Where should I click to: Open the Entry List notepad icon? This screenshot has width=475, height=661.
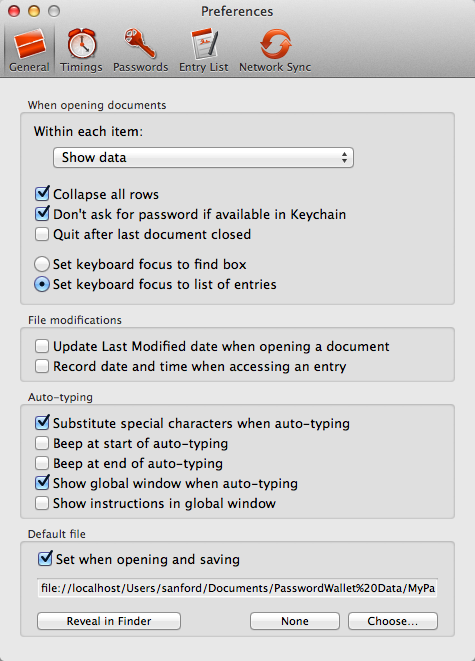[204, 44]
